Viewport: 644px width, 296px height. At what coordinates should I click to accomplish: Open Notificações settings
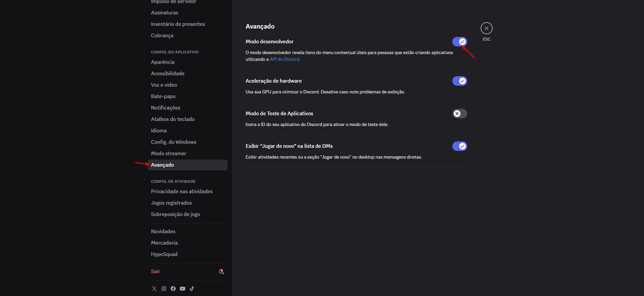pos(188,108)
